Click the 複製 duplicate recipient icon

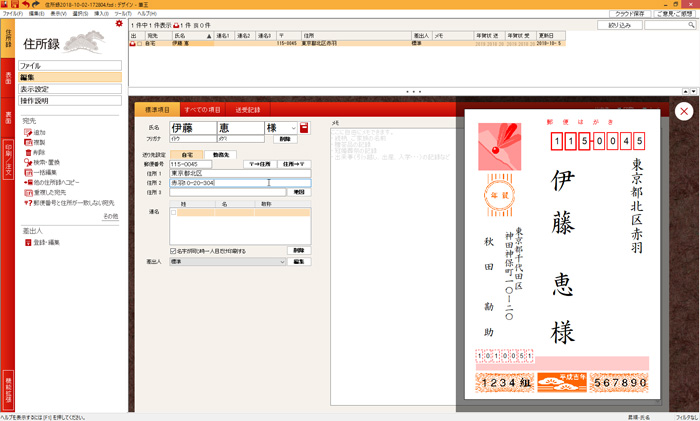tap(28, 142)
